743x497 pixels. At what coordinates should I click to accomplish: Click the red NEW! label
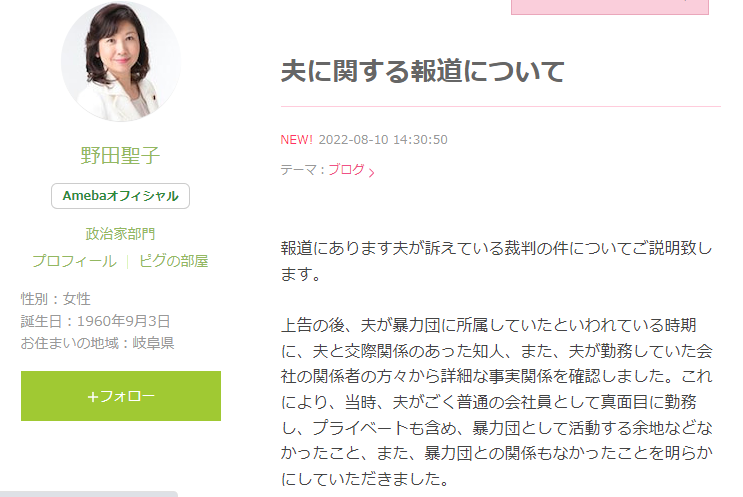click(x=297, y=140)
